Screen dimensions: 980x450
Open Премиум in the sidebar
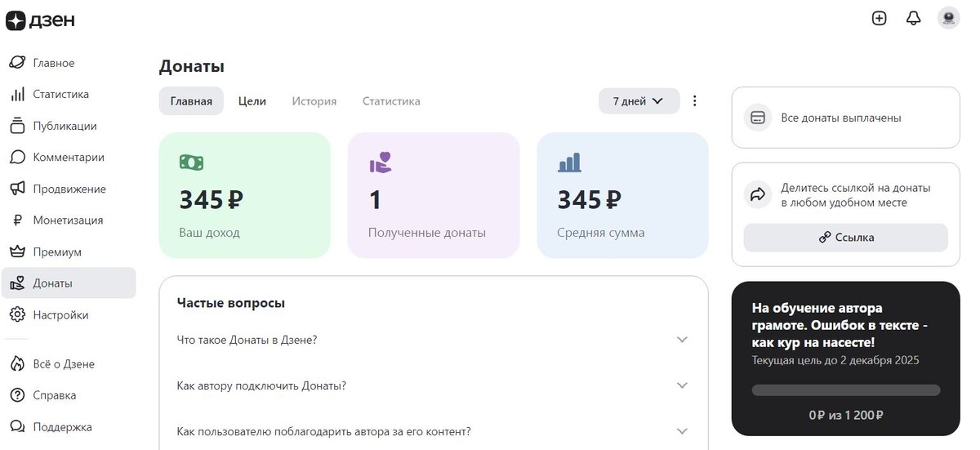(69, 252)
